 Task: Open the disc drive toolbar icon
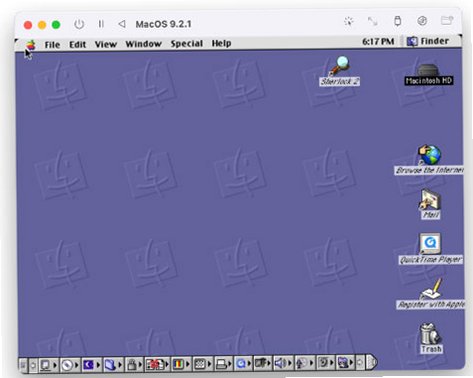point(422,21)
